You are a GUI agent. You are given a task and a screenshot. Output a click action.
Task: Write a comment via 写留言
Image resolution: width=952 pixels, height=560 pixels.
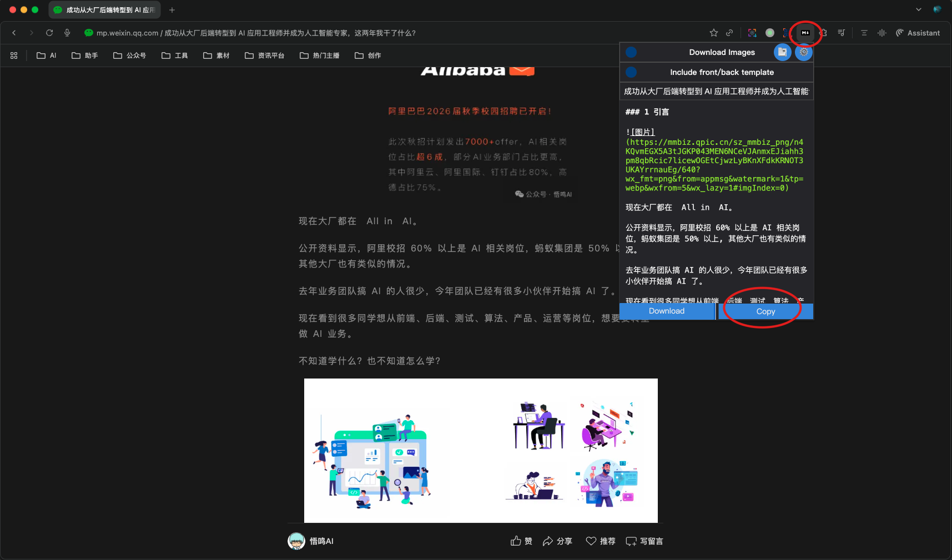pyautogui.click(x=644, y=541)
